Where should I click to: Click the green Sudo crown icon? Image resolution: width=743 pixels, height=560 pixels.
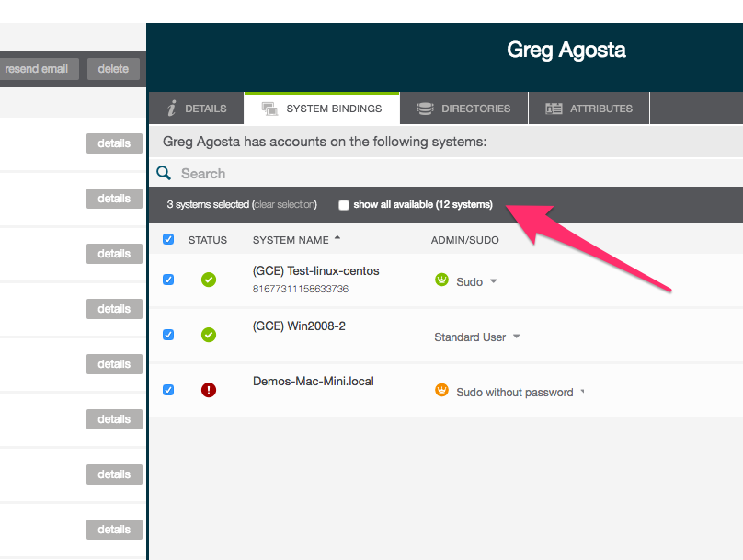(441, 280)
